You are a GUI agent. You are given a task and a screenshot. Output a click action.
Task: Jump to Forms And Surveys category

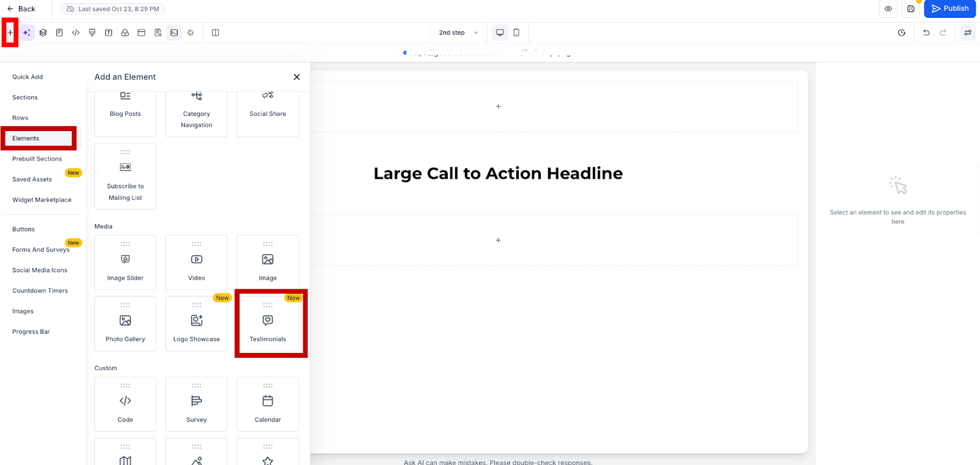41,250
